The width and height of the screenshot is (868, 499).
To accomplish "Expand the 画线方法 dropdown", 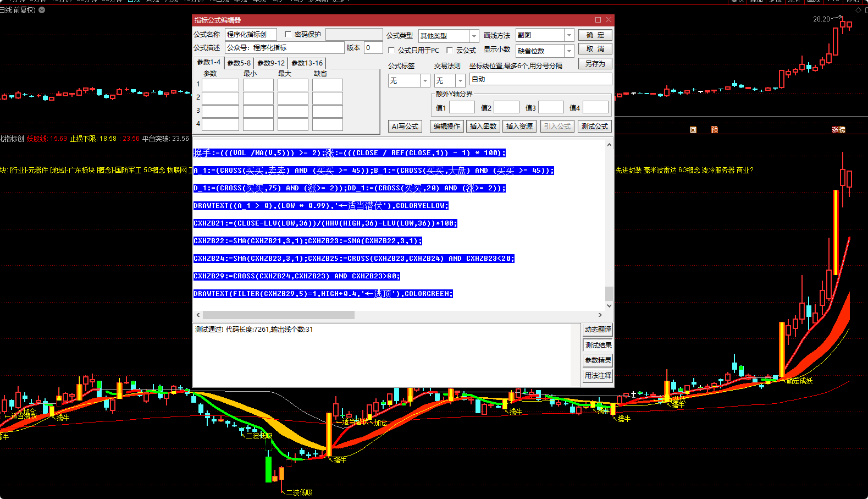I will [568, 35].
